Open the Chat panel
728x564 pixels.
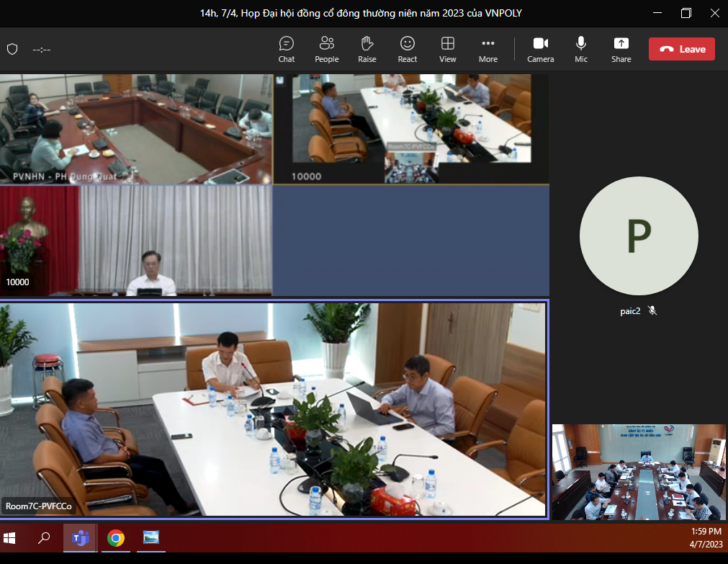click(x=287, y=49)
